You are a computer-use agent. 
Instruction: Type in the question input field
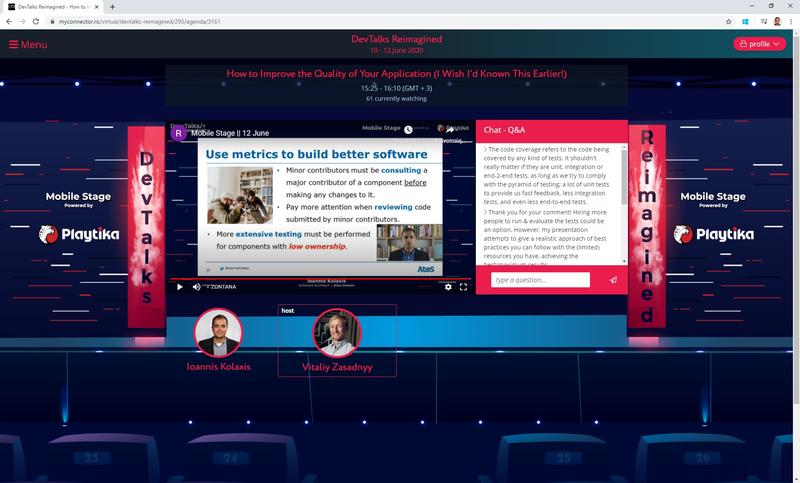[x=540, y=280]
